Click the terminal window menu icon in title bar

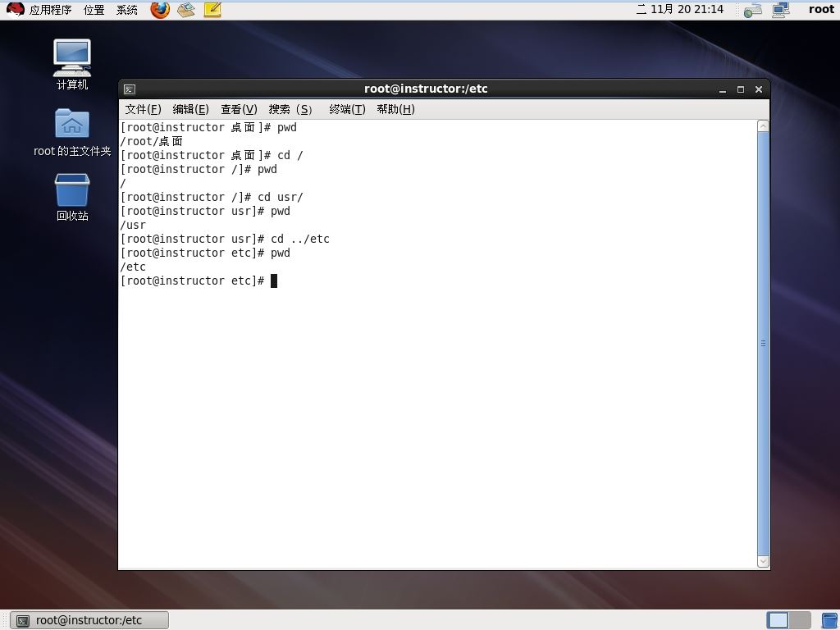[x=130, y=89]
